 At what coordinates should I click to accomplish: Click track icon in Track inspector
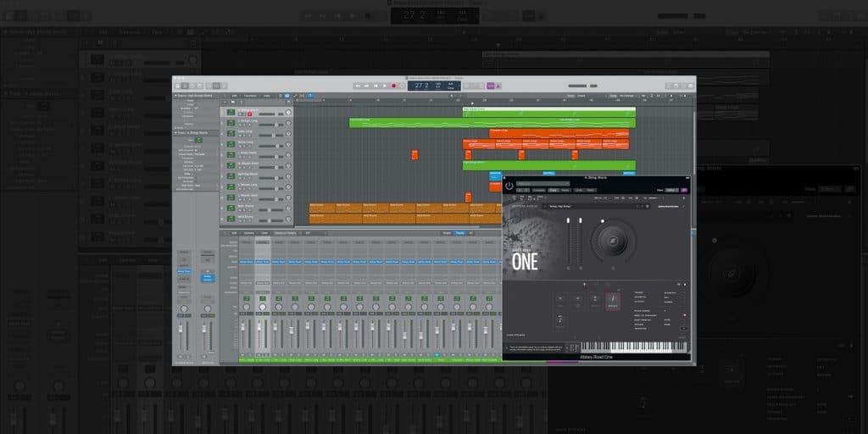coord(198,140)
